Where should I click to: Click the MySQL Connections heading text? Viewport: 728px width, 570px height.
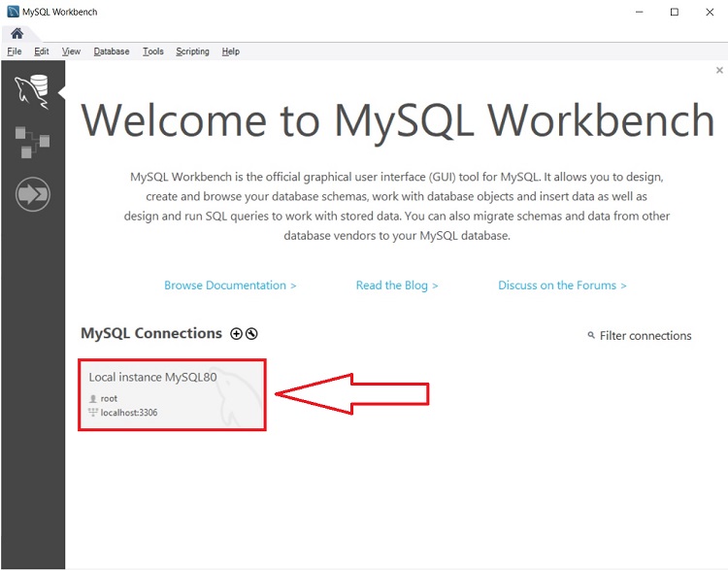tap(151, 333)
